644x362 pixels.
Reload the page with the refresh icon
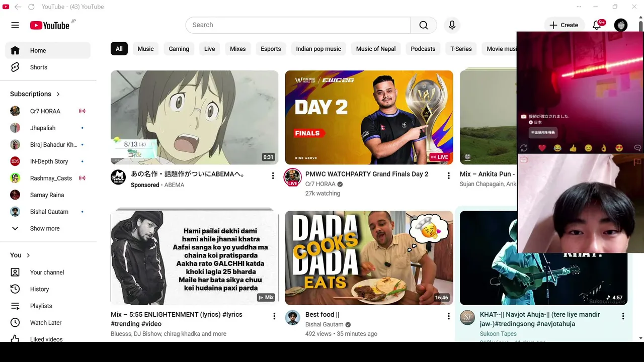(x=31, y=7)
